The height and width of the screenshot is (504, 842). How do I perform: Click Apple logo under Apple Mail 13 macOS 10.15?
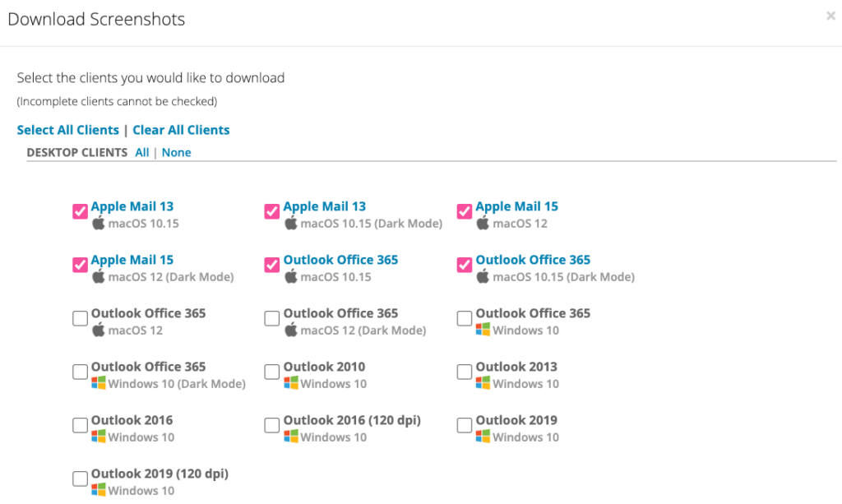(x=99, y=224)
